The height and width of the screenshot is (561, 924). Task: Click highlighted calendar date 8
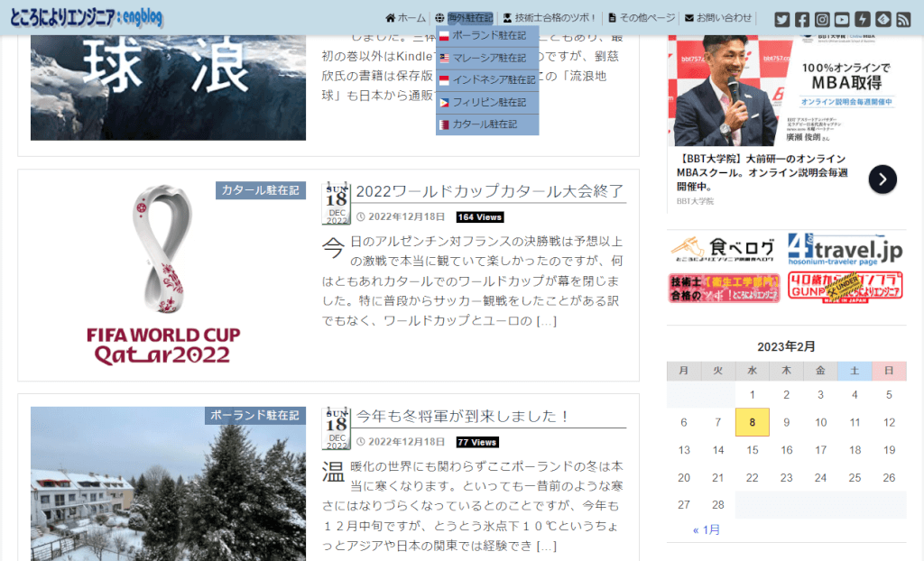pos(752,422)
